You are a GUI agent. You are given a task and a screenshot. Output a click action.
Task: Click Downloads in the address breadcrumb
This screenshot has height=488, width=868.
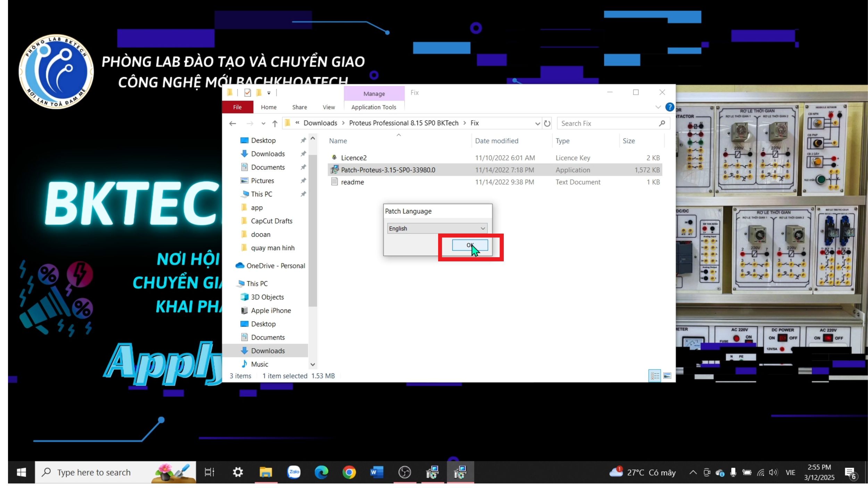point(320,123)
